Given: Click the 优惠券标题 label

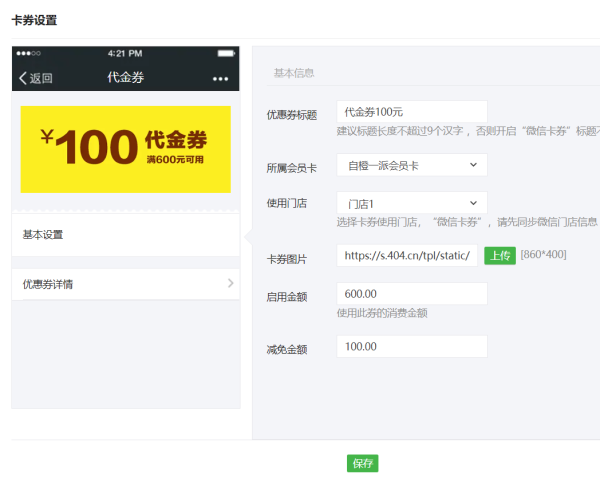Looking at the screenshot, I should 292,115.
